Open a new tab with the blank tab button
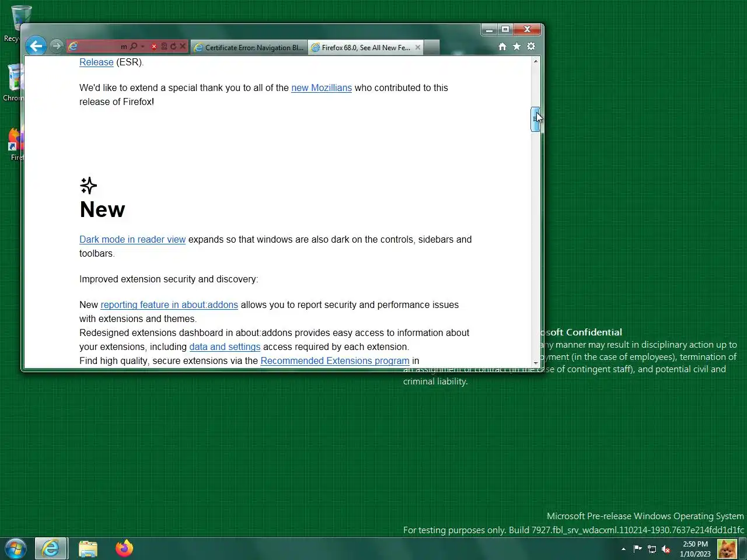747x560 pixels. (x=431, y=47)
